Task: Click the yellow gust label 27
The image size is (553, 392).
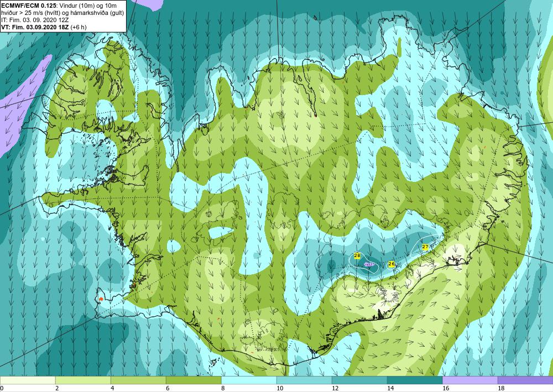Action: (x=425, y=247)
